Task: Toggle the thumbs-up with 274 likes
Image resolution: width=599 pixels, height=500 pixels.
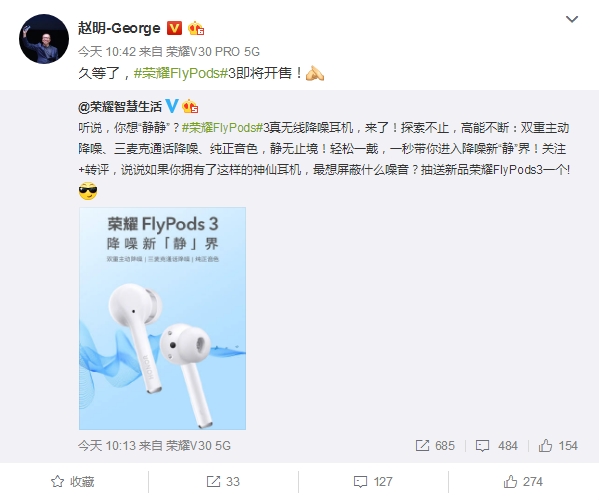Action: pyautogui.click(x=523, y=482)
